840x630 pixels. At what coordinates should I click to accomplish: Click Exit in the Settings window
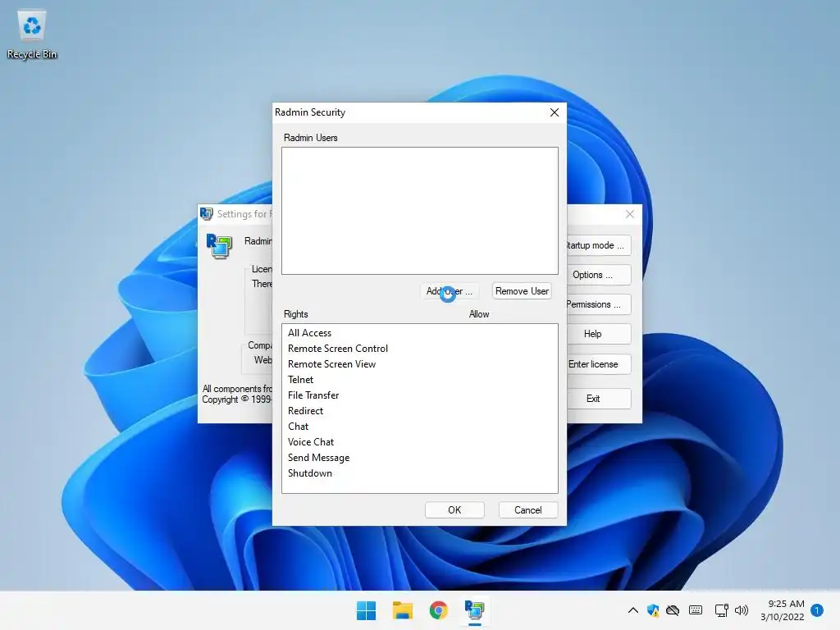point(598,399)
